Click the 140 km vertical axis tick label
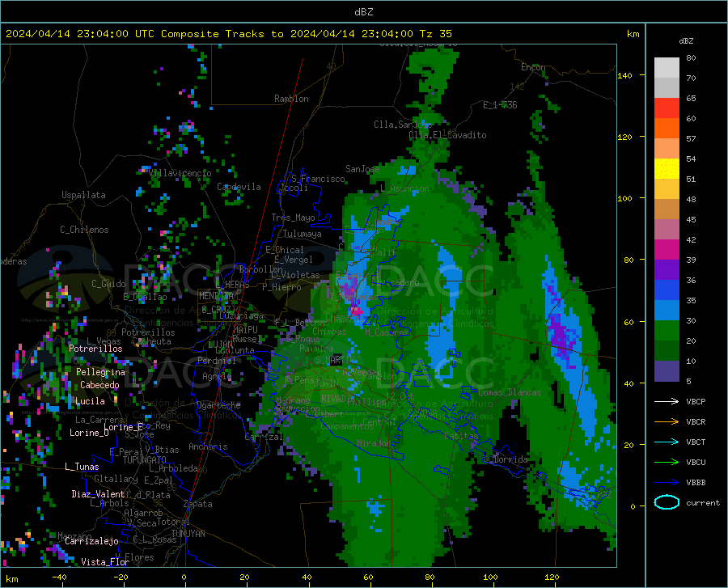This screenshot has width=728, height=588. click(x=625, y=75)
